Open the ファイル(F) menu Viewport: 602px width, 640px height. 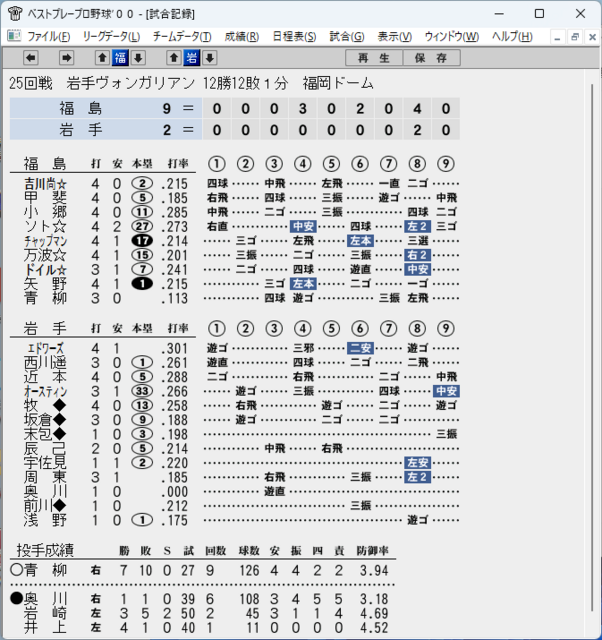click(x=49, y=37)
